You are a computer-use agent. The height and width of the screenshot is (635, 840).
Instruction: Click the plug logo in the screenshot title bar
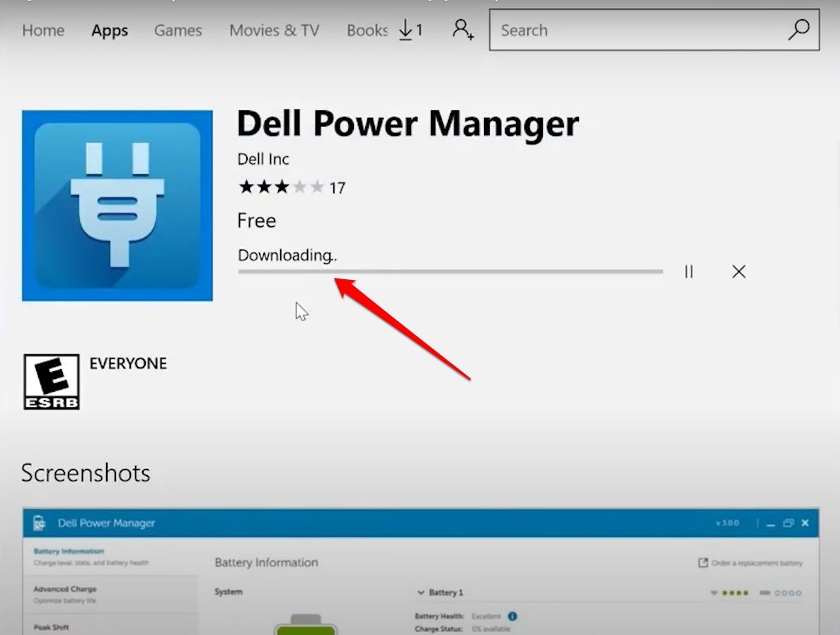click(39, 523)
